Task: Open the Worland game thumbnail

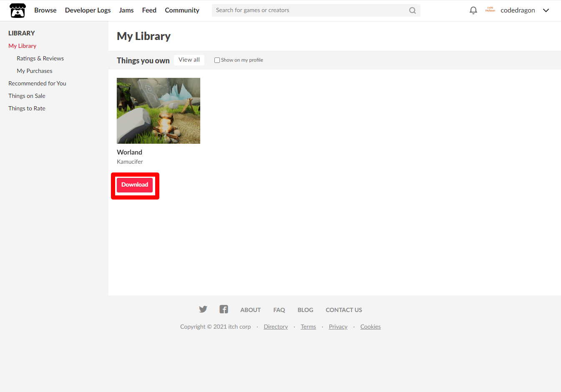Action: tap(158, 111)
